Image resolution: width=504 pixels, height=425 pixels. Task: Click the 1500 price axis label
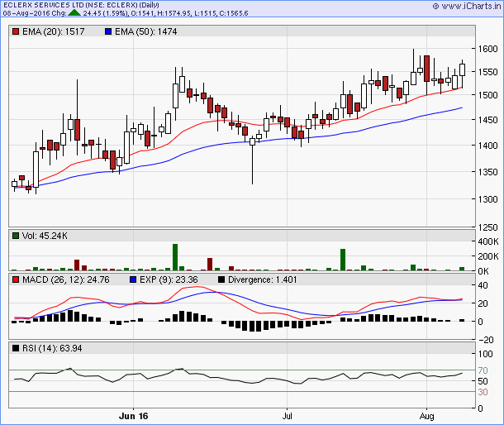[487, 95]
